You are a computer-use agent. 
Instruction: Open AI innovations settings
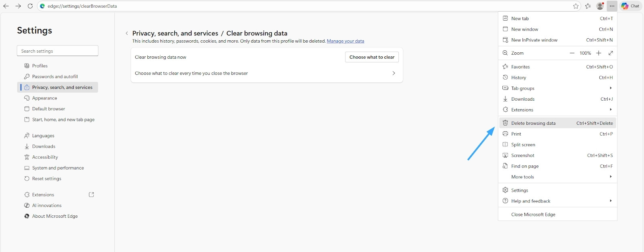coord(58,205)
